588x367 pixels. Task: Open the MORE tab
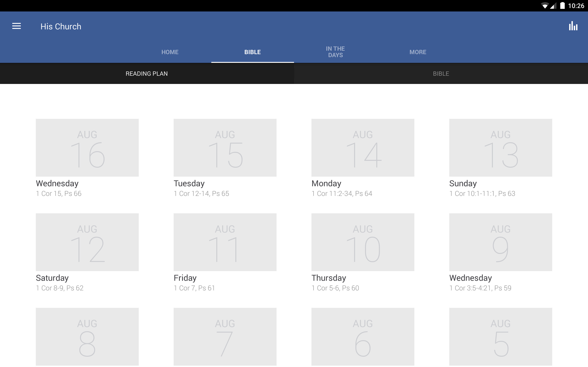tap(418, 52)
